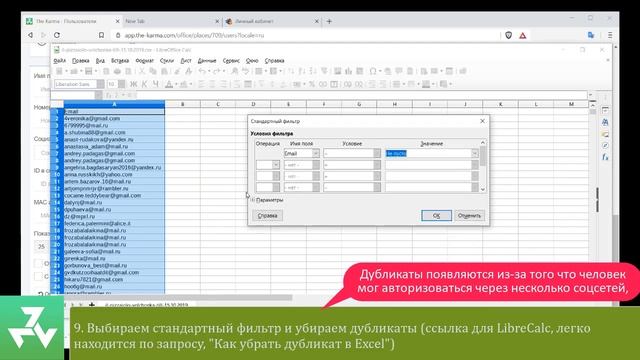This screenshot has width=640, height=360.
Task: Open Properties deck in Calc sidebar
Action: (605, 111)
